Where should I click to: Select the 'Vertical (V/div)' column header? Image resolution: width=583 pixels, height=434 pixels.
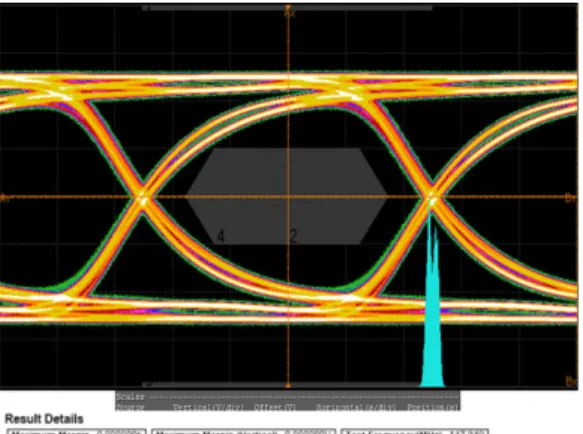(208, 407)
